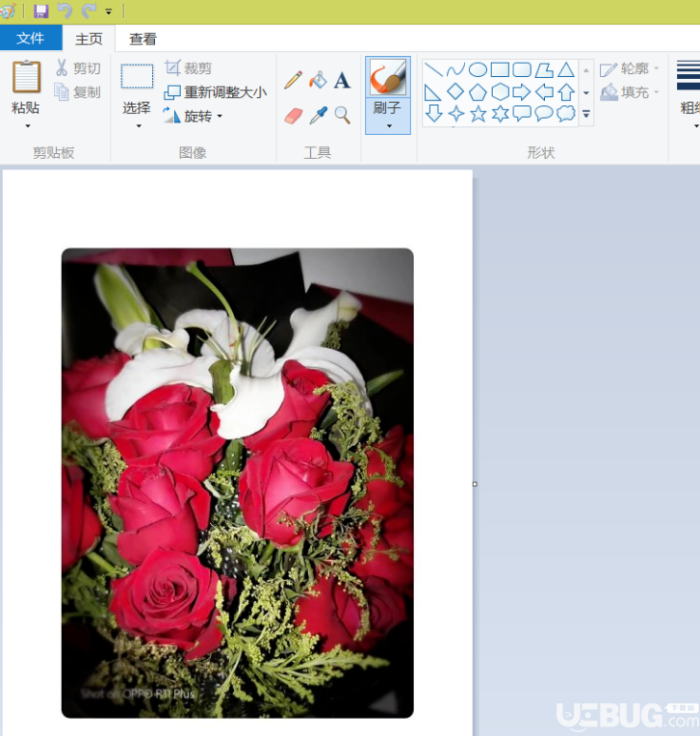Select the Right arrow shape
Screen dimensions: 700x736
[522, 92]
